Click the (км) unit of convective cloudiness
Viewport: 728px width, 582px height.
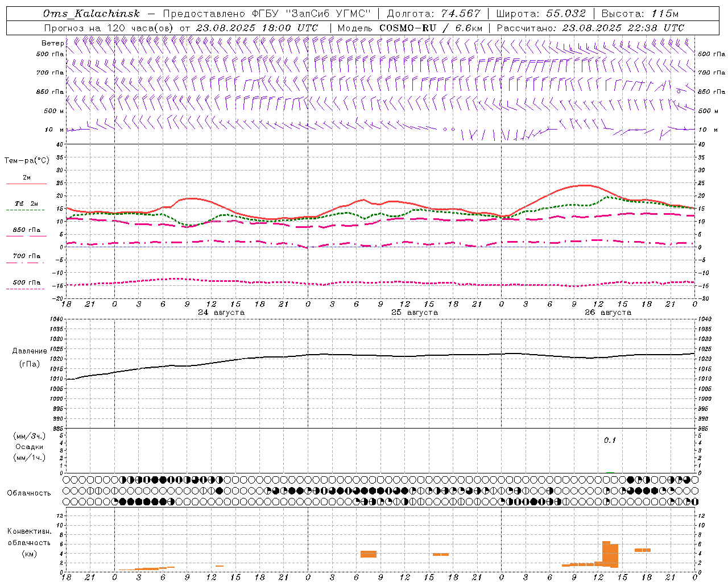(x=29, y=554)
